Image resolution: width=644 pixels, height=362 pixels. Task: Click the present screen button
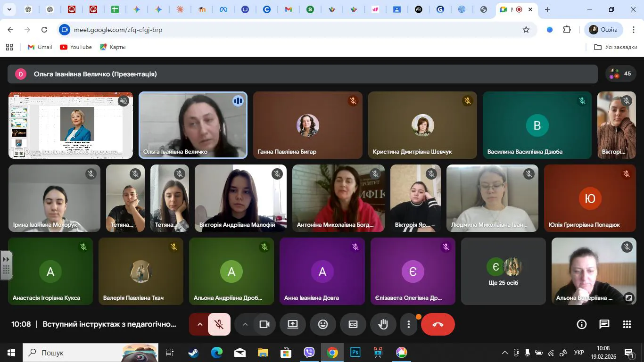tap(292, 324)
